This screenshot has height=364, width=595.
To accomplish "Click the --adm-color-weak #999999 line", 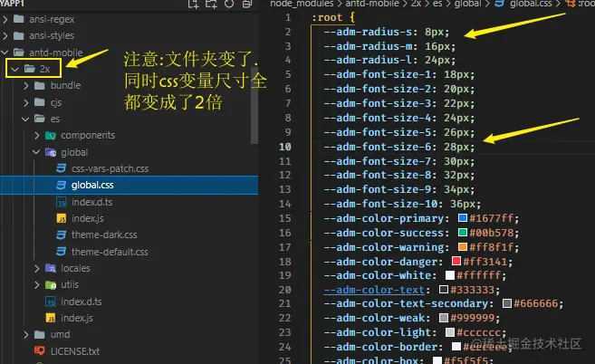I will click(412, 318).
